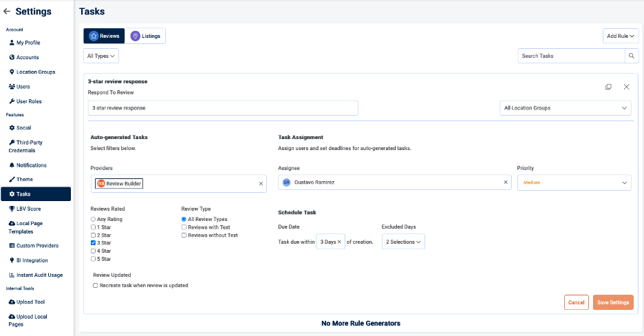Duplicate the 3-star review response rule

point(608,87)
